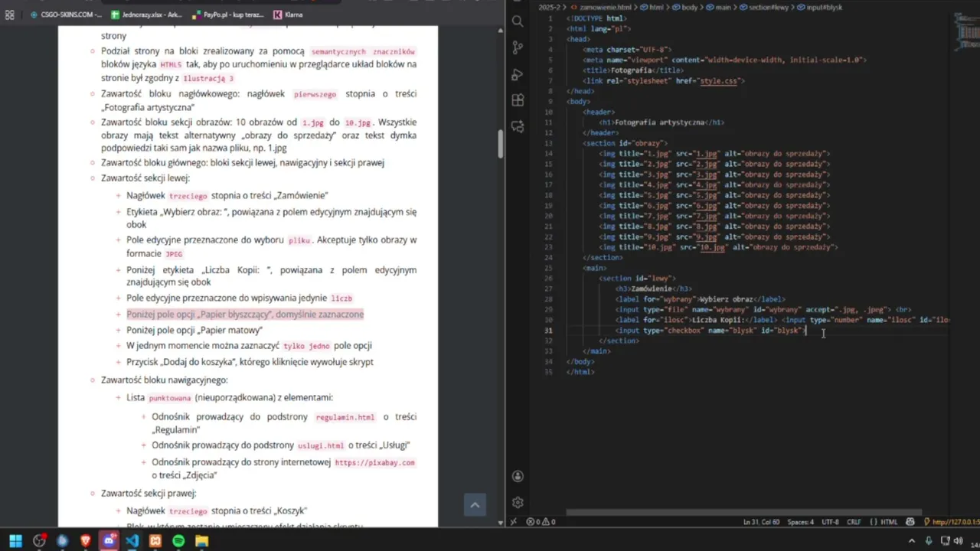Click the text 'Fotografia artystyczna' in the h1 tag

pyautogui.click(x=659, y=122)
